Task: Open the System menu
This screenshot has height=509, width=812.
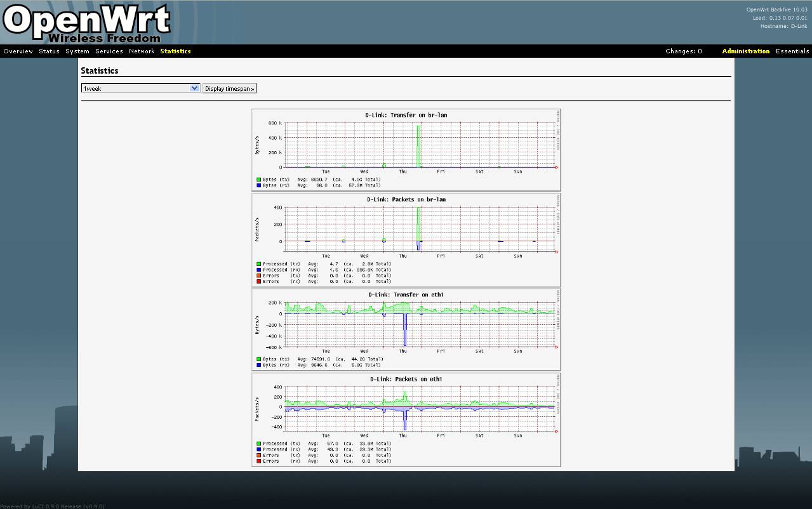Action: pos(77,51)
